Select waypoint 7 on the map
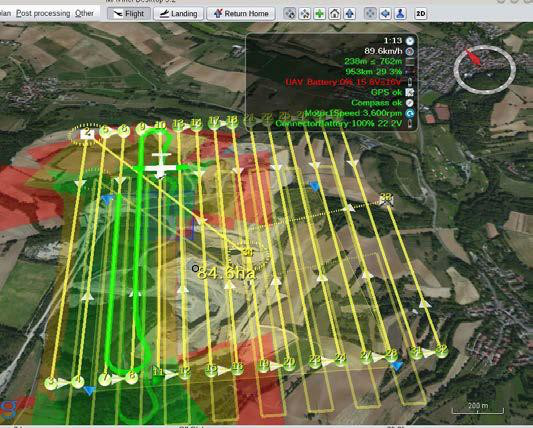 coord(105,379)
